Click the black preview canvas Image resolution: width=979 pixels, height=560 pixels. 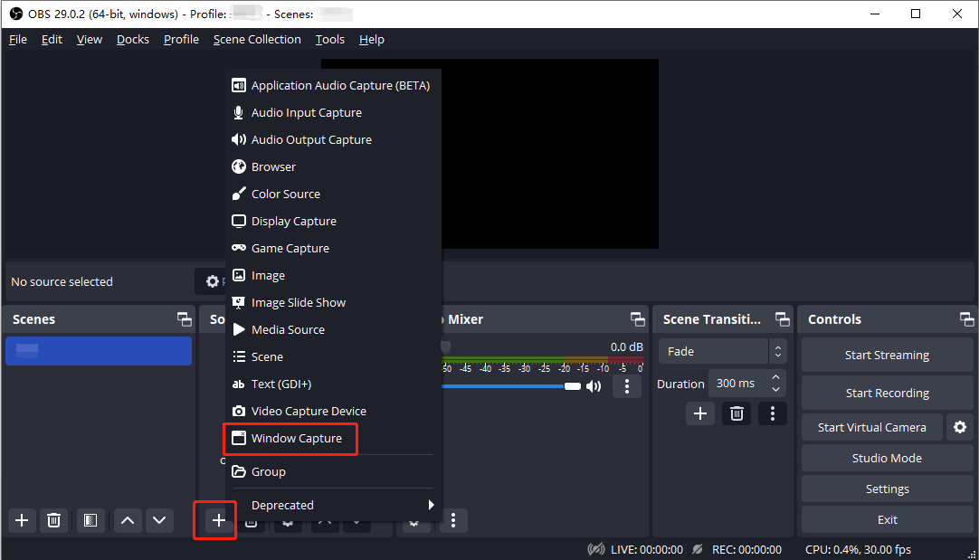549,154
